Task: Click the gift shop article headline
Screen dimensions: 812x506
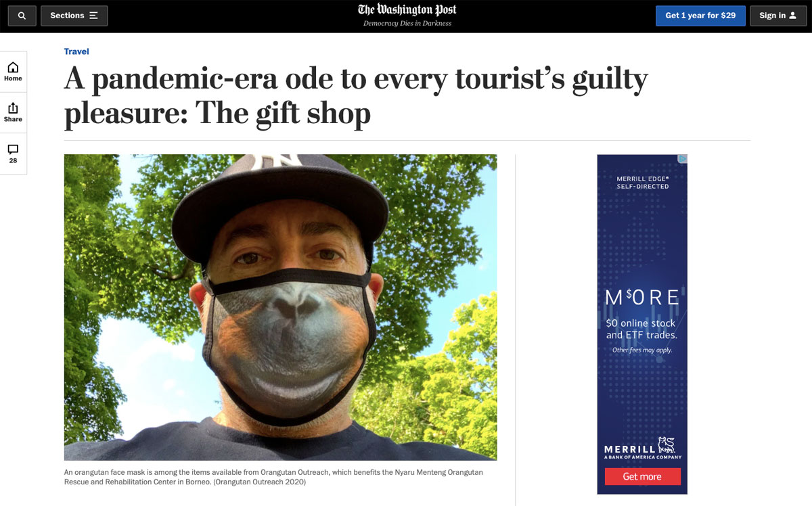Action: [x=356, y=97]
